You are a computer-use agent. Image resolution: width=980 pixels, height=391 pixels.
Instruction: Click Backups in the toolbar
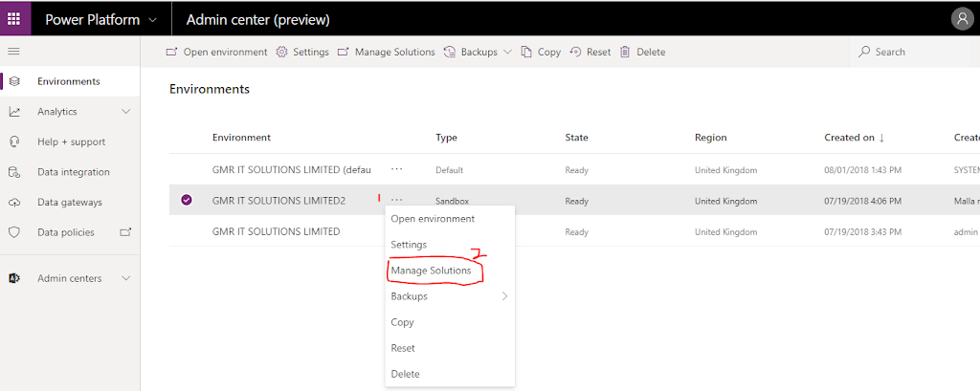[x=471, y=52]
